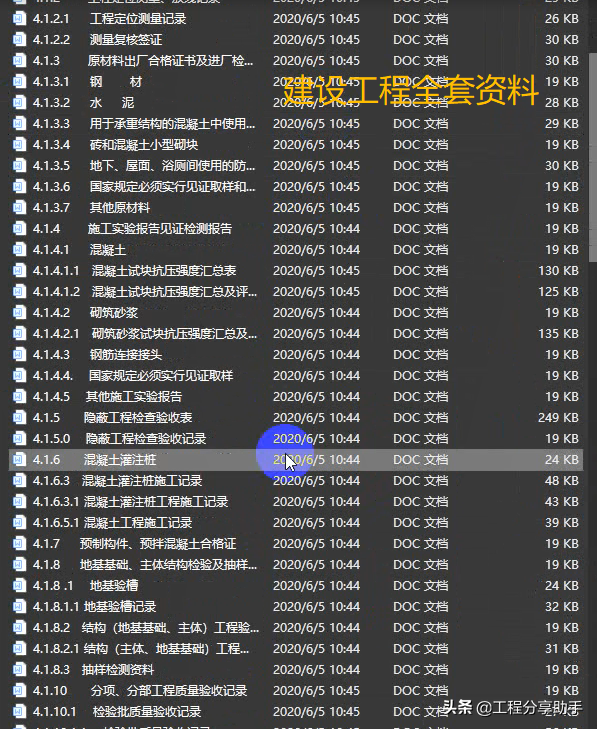Select file name '砖和混凝土小型砌块'
597x729 pixels.
[x=144, y=145]
